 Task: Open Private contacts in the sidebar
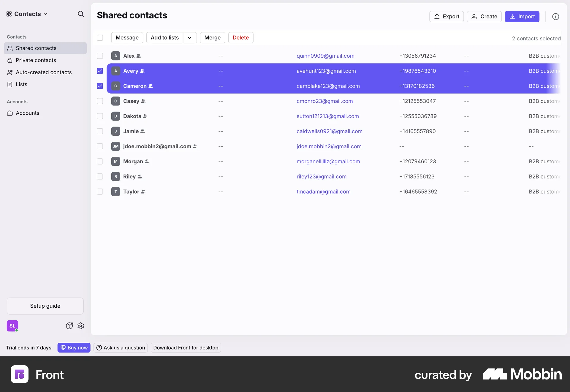(36, 60)
